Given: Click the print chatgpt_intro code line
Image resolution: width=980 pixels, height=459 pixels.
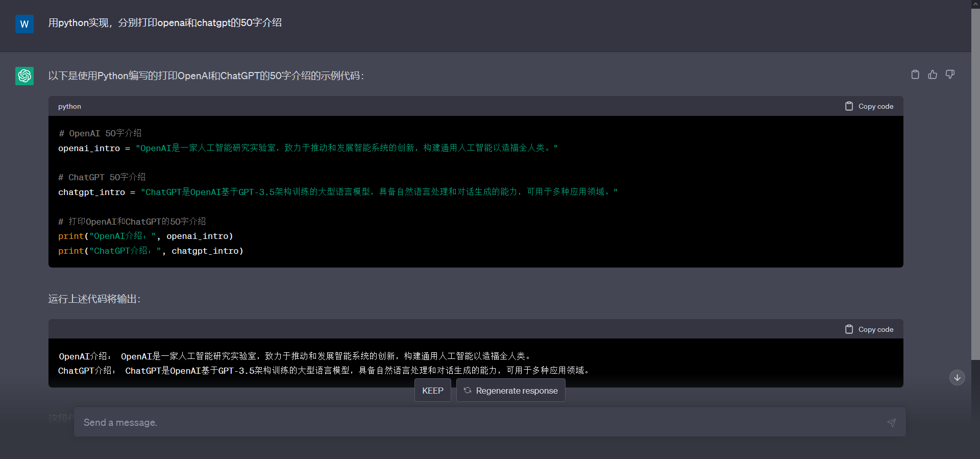Looking at the screenshot, I should tap(151, 251).
